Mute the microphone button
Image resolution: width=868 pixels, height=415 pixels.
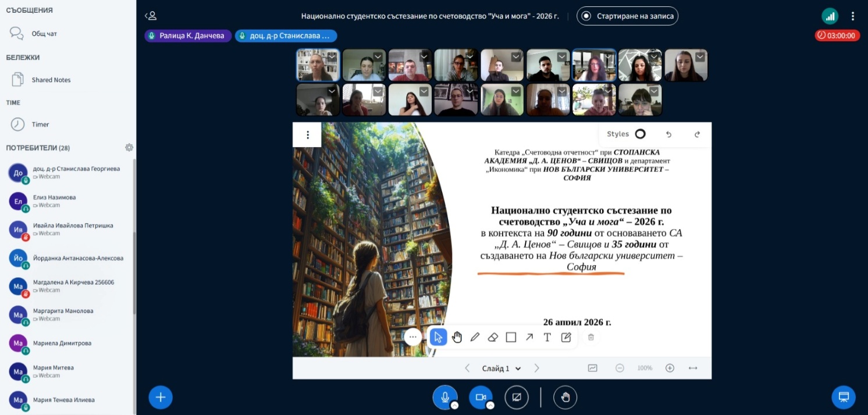(444, 397)
